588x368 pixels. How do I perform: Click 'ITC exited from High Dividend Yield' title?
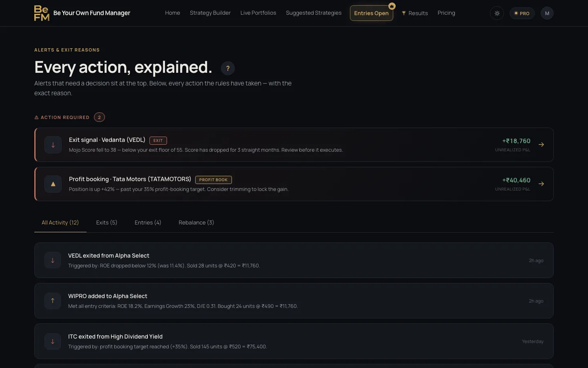[x=116, y=337]
